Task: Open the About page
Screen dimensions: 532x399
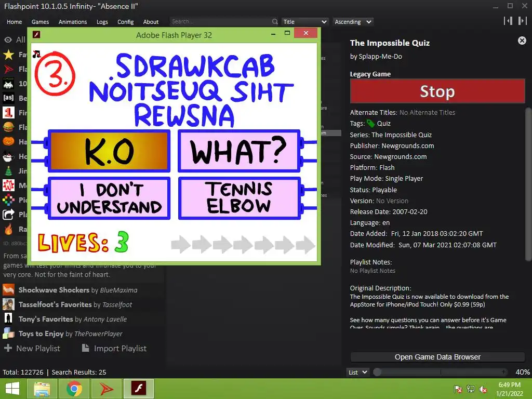Action: pyautogui.click(x=151, y=22)
